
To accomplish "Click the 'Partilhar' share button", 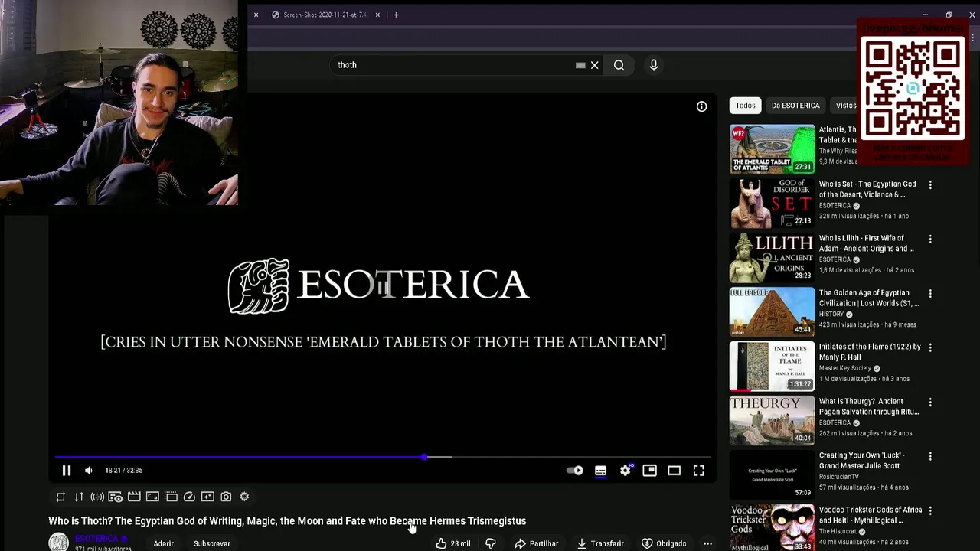I will (537, 543).
